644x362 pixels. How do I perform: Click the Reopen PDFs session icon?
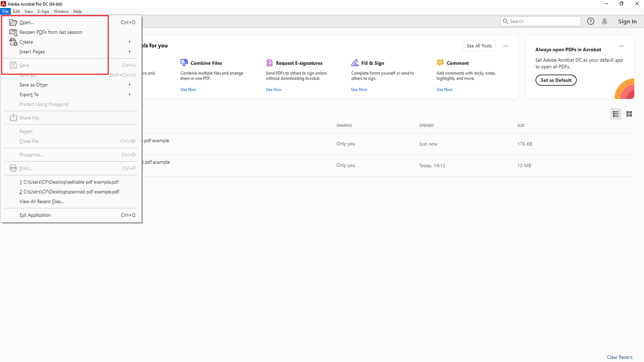click(x=13, y=32)
